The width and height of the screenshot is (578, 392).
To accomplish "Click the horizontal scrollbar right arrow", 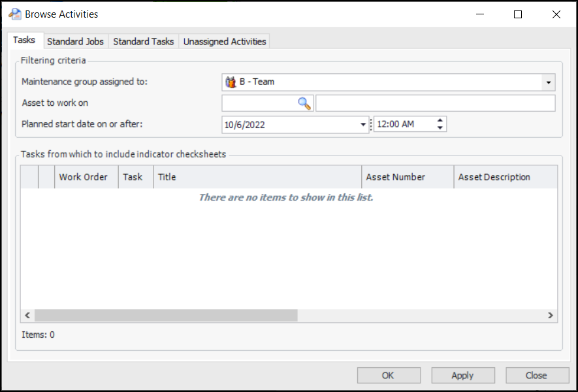I will 551,316.
